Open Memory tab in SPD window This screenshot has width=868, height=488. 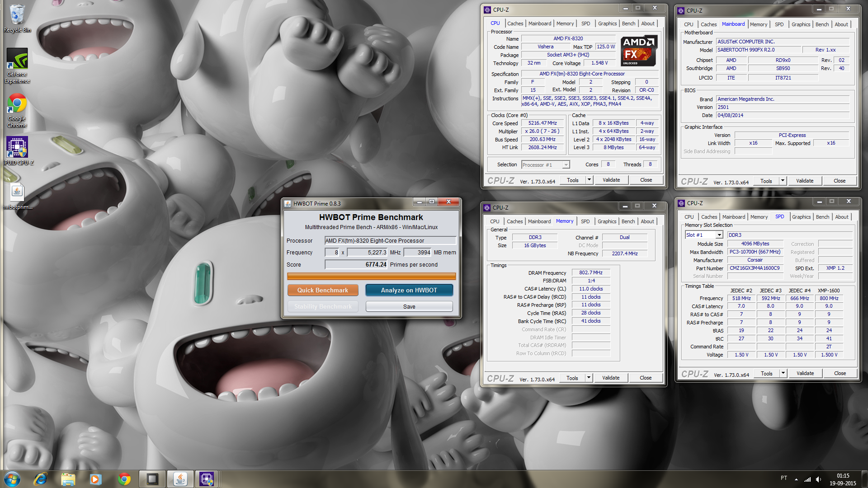tap(759, 217)
